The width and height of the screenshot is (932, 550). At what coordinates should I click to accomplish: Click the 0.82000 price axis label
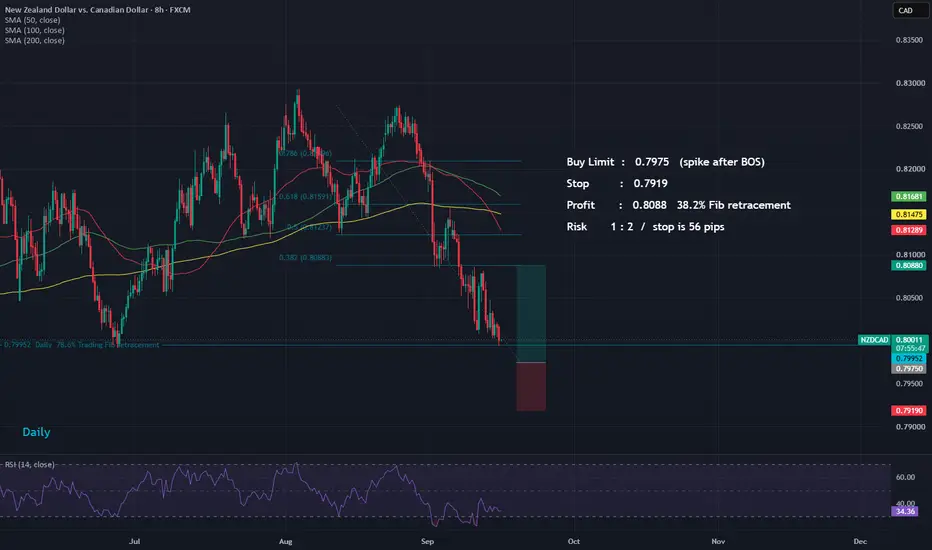pos(910,169)
